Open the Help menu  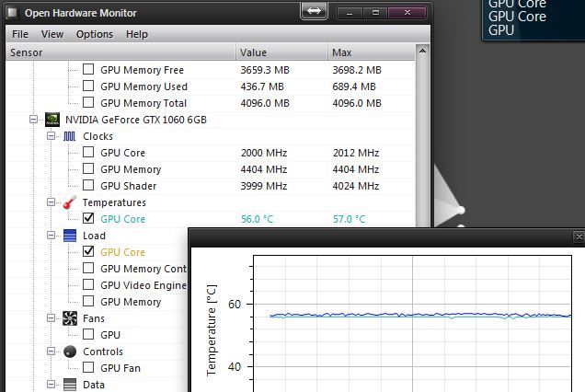click(x=137, y=34)
